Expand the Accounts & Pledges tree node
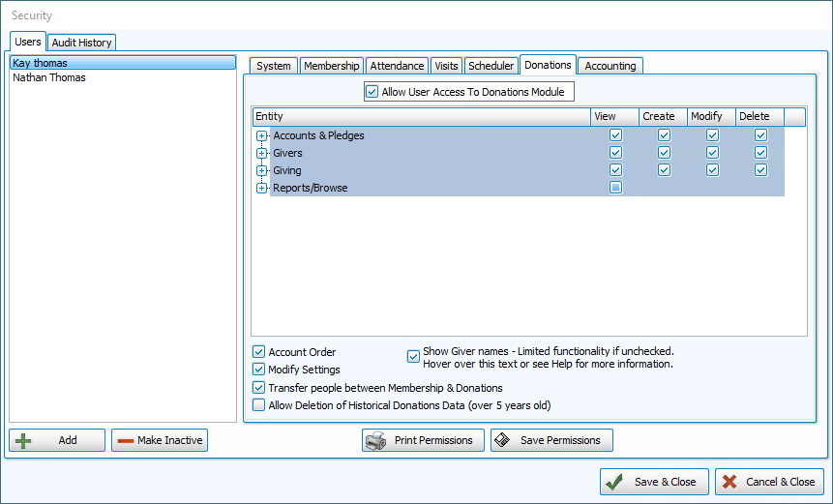Viewport: 833px width, 504px height. click(261, 136)
